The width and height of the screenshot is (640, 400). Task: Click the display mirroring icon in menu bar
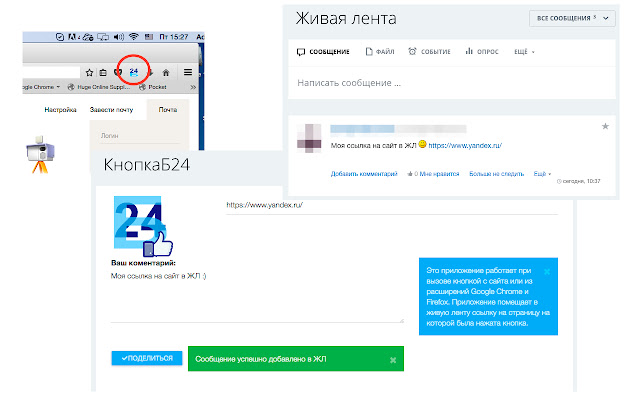pos(103,37)
